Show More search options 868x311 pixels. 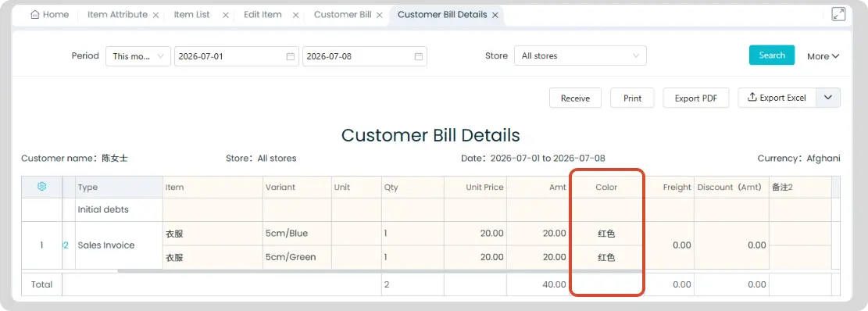[x=823, y=56]
